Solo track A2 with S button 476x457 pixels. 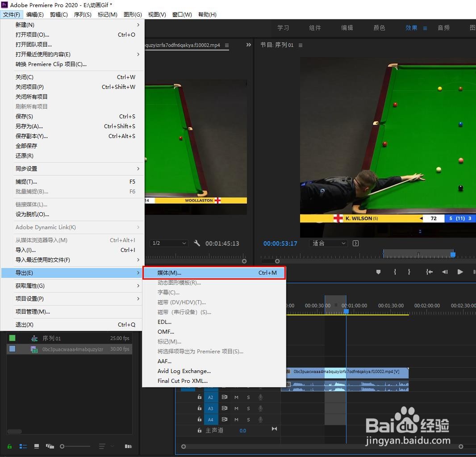click(248, 397)
